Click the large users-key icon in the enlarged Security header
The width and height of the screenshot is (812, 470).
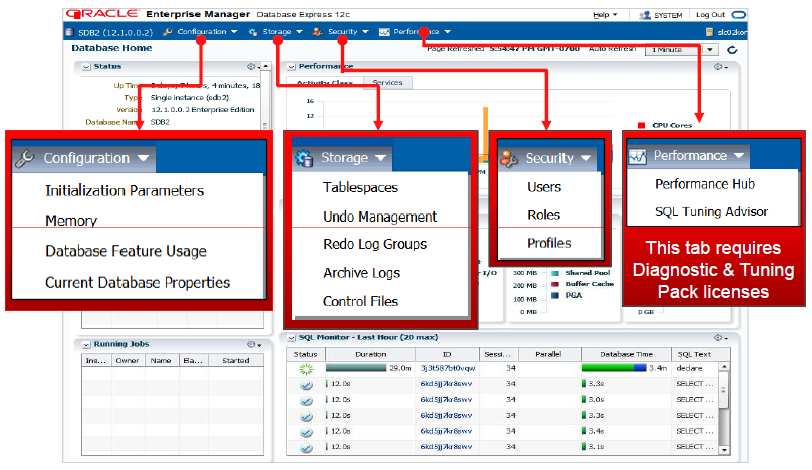[x=509, y=158]
